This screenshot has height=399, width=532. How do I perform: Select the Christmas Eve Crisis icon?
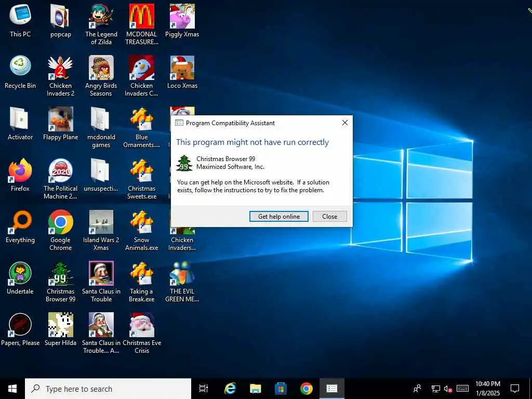point(141,325)
